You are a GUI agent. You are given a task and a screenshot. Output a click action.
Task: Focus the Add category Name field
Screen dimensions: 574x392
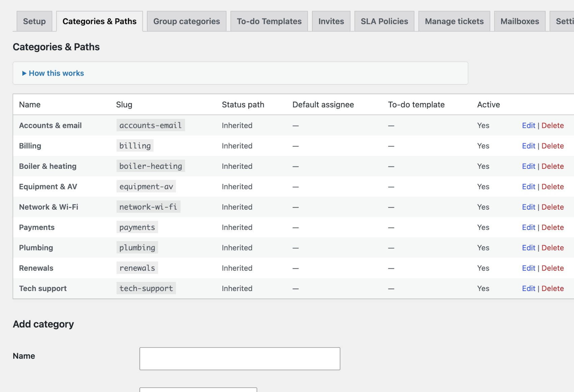pos(240,359)
